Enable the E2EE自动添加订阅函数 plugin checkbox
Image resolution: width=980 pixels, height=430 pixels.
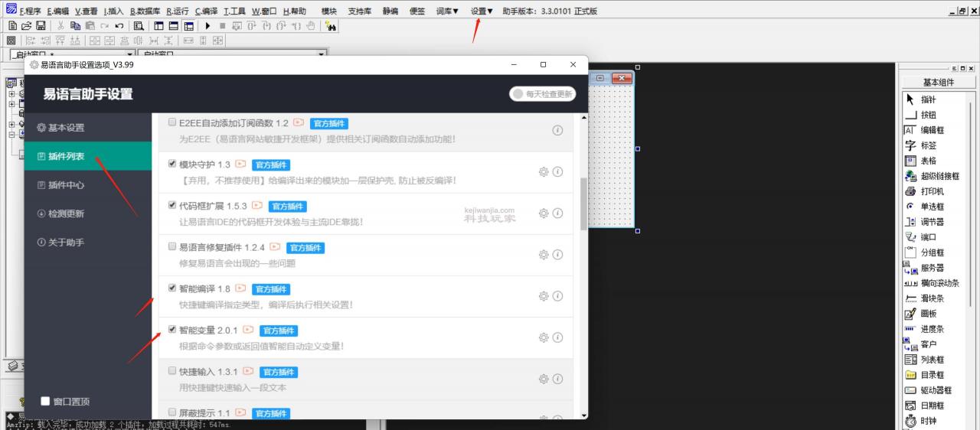click(x=172, y=122)
